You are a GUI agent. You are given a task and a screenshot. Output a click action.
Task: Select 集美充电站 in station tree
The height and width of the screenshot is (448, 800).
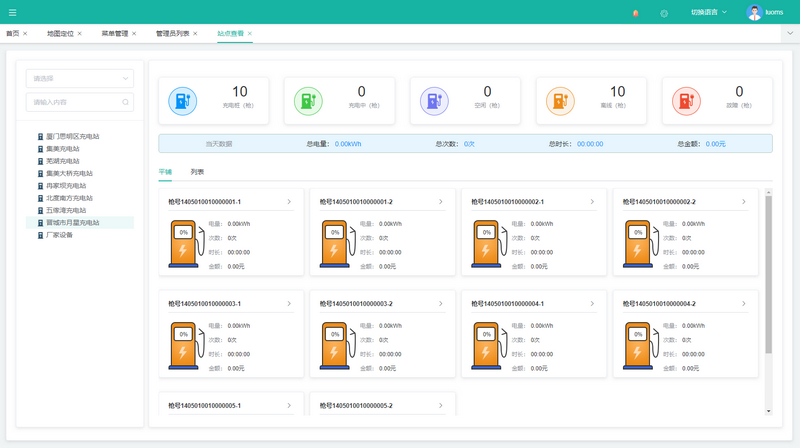tap(63, 149)
